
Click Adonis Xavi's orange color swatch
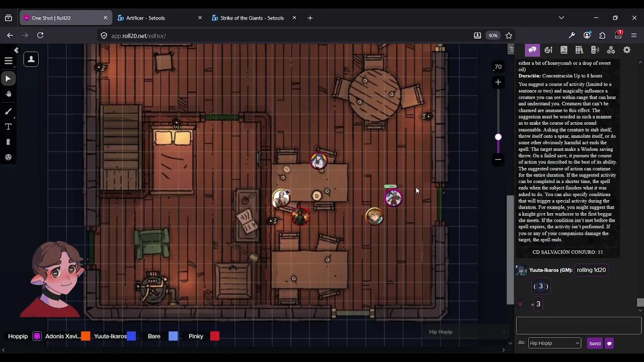pos(86,336)
